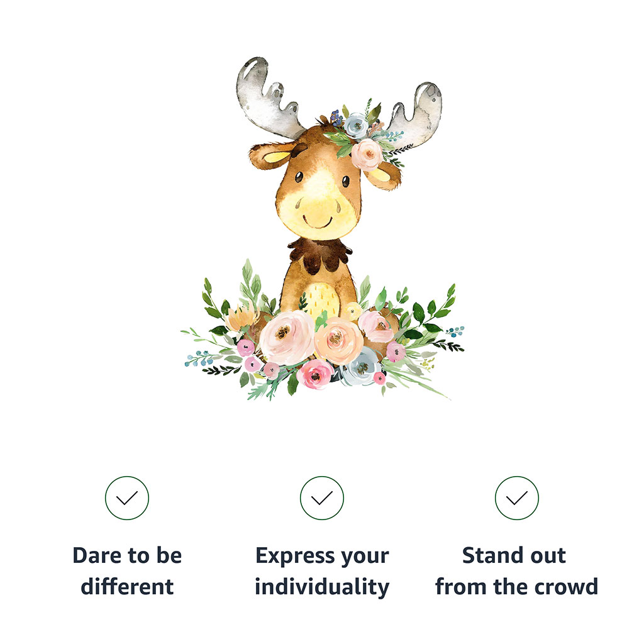Click the moose's dark brown neck fur
The image size is (644, 644).
(x=319, y=254)
